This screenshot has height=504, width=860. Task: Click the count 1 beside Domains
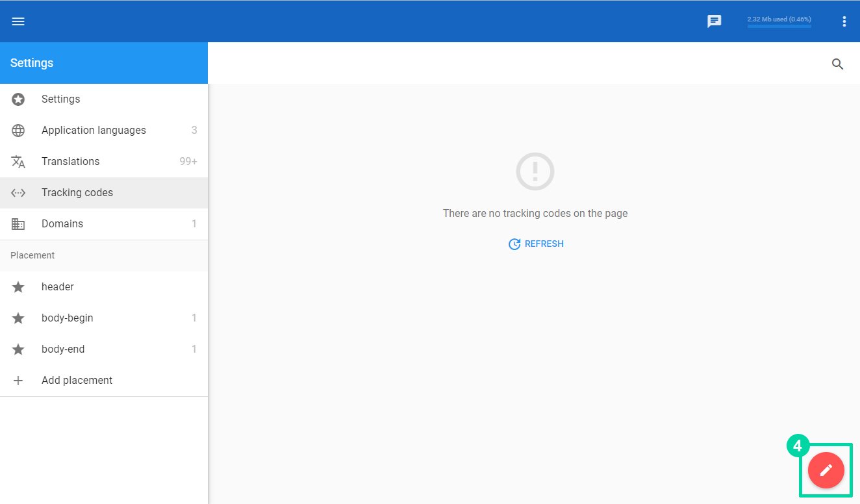tap(194, 224)
